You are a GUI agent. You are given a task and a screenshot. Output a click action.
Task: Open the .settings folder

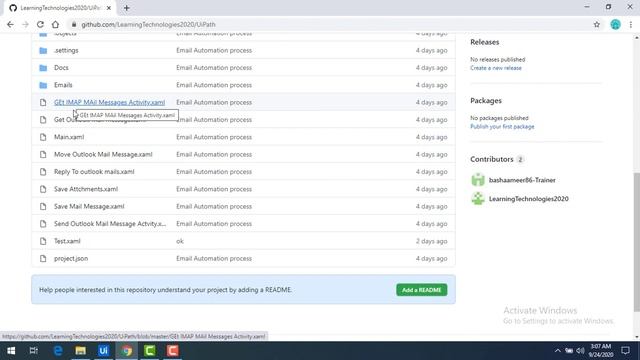[66, 50]
